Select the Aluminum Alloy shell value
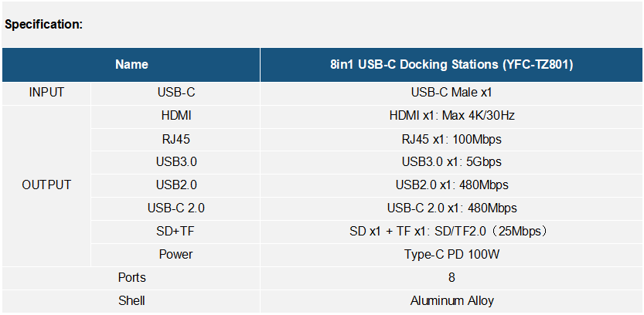Screen dimensions: 644x315 [451, 301]
